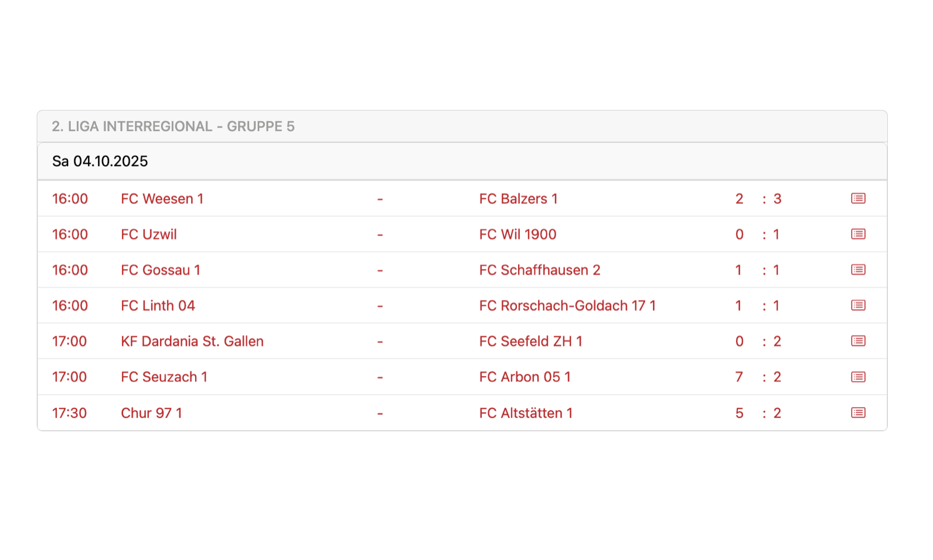Viewport: 933px width, 560px height.
Task: Open match report icon for FC Uzwil game
Action: pos(858,234)
